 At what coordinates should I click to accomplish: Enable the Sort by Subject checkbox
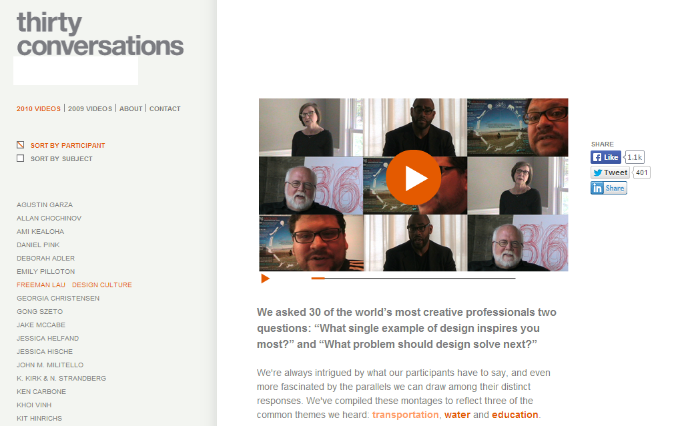click(20, 158)
